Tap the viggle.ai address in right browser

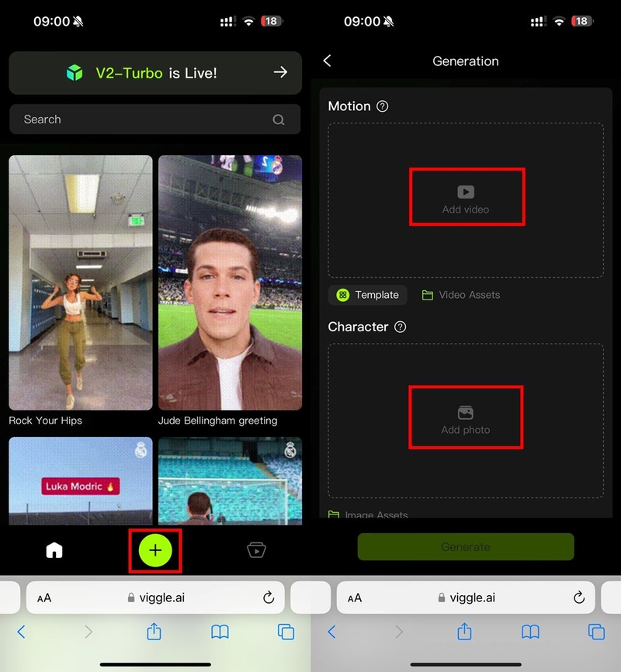pyautogui.click(x=467, y=598)
